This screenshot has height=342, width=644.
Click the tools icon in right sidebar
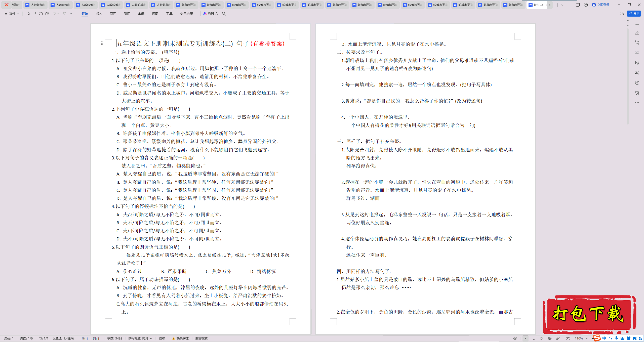[x=637, y=73]
